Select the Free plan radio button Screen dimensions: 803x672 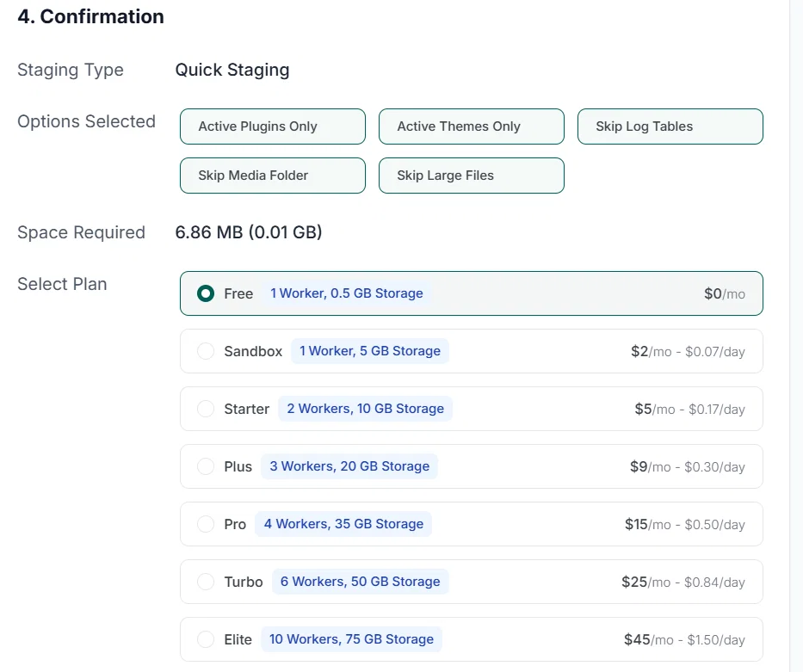(206, 293)
